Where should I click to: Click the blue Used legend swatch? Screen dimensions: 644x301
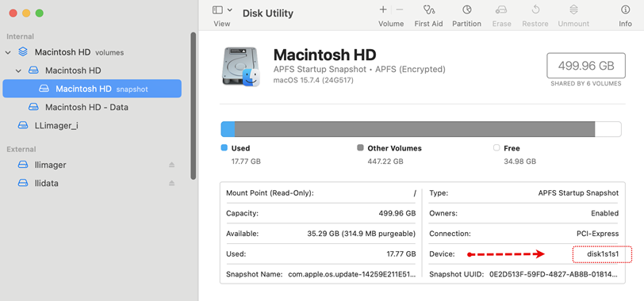pos(224,148)
